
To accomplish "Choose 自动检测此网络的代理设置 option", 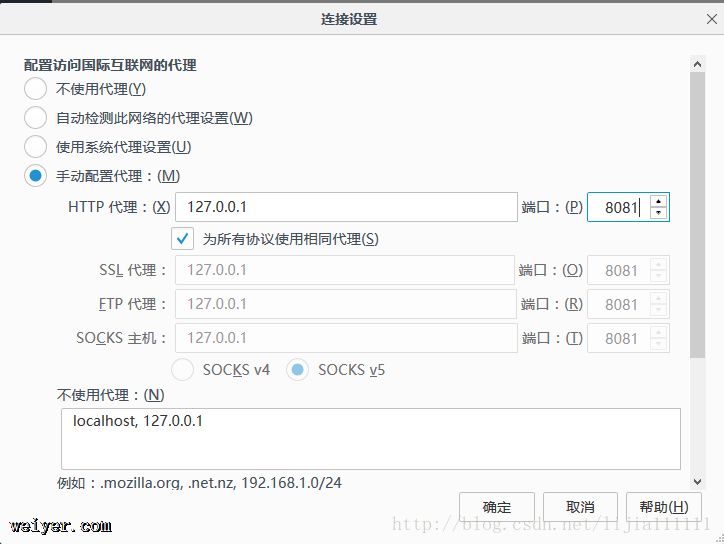I will pos(36,118).
